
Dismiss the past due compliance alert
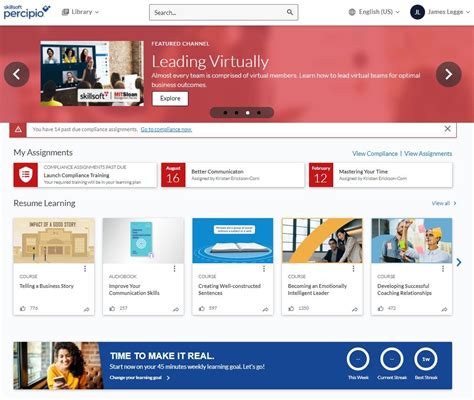pos(448,129)
